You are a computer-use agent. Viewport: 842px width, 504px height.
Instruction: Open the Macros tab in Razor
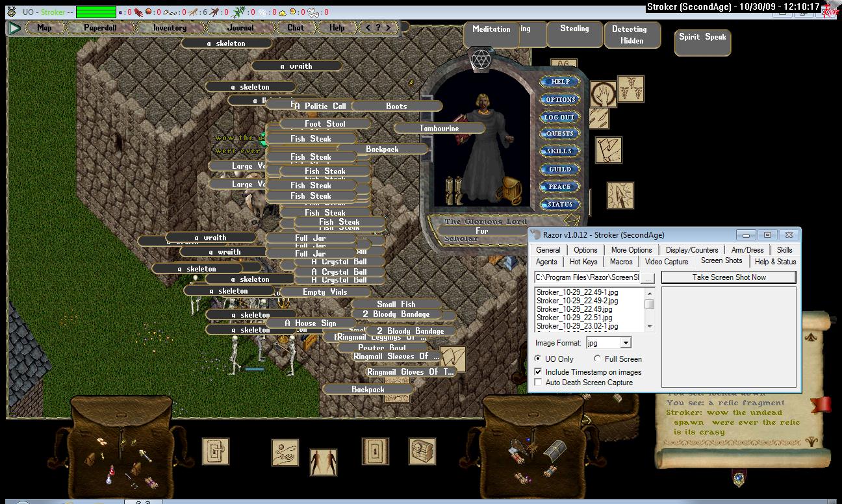[621, 262]
